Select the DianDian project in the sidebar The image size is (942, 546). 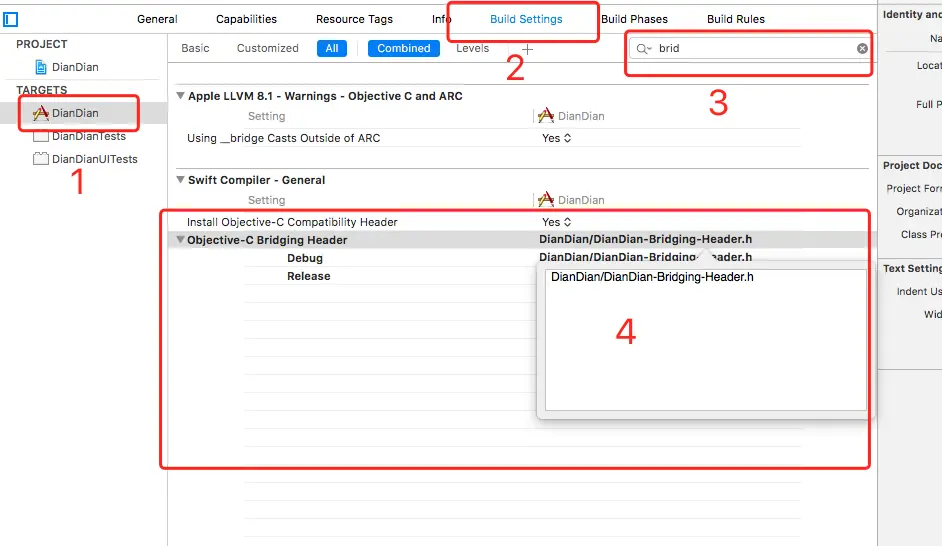coord(75,67)
